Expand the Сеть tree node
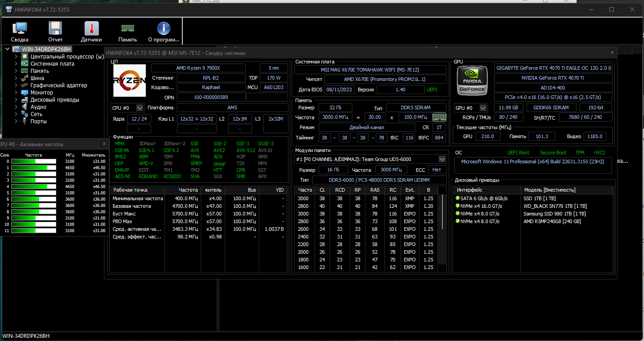Image resolution: width=644 pixels, height=341 pixels. pos(16,114)
